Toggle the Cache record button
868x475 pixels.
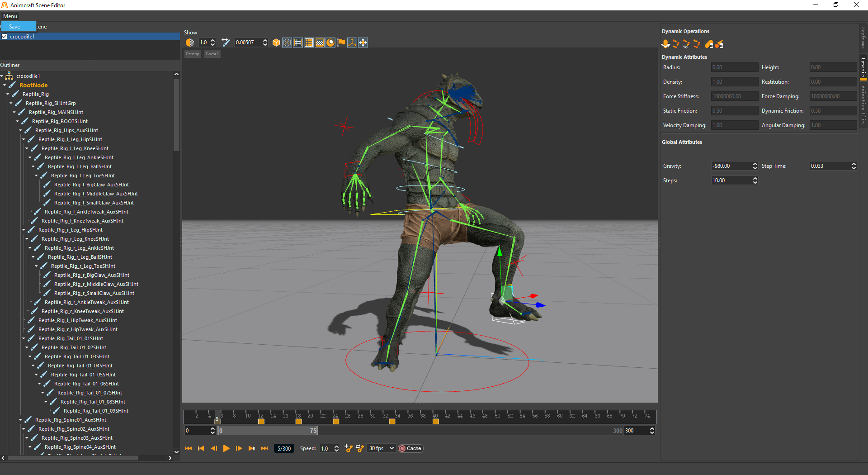pos(410,448)
